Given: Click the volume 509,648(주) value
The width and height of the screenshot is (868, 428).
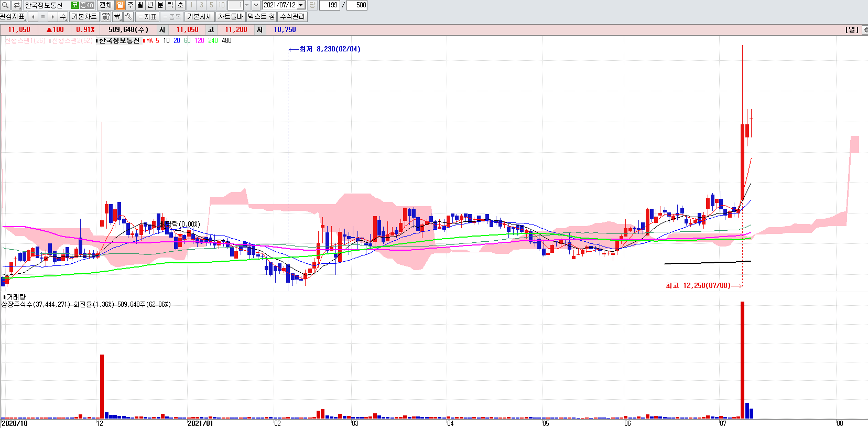Looking at the screenshot, I should click(x=128, y=30).
